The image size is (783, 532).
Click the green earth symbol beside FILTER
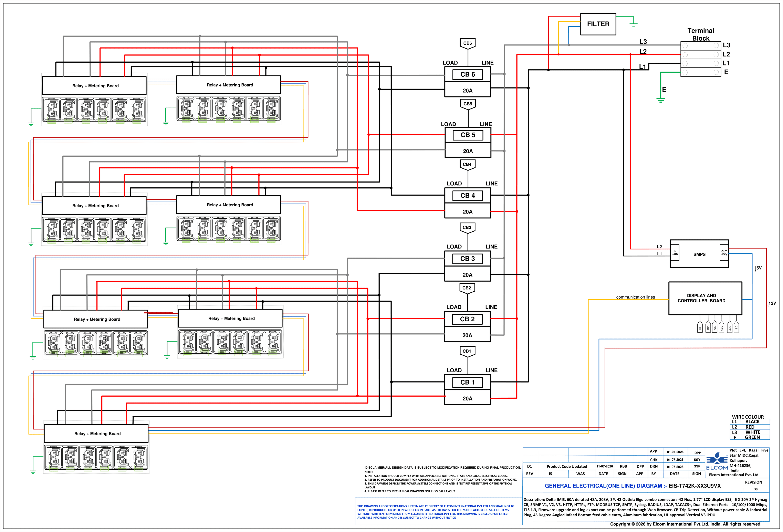pyautogui.click(x=633, y=24)
